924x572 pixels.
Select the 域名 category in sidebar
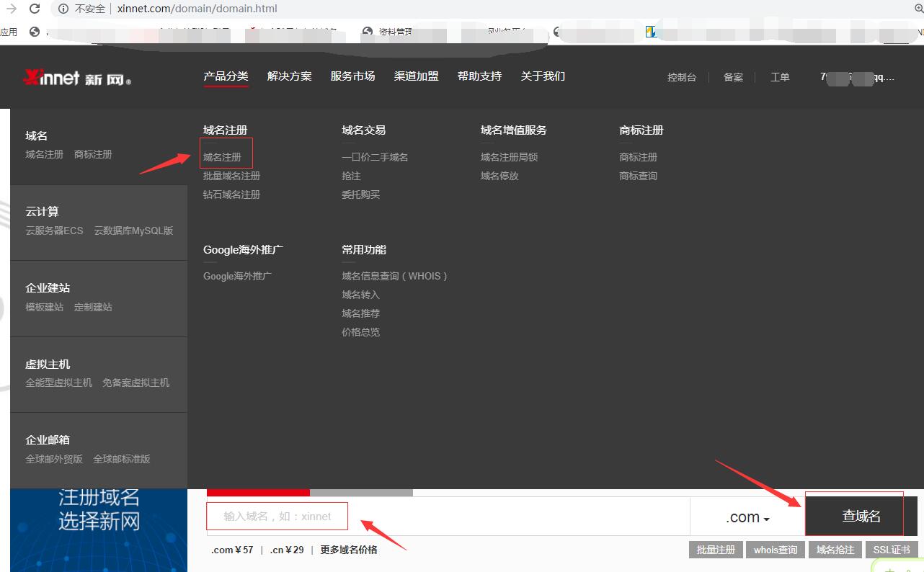tap(36, 135)
